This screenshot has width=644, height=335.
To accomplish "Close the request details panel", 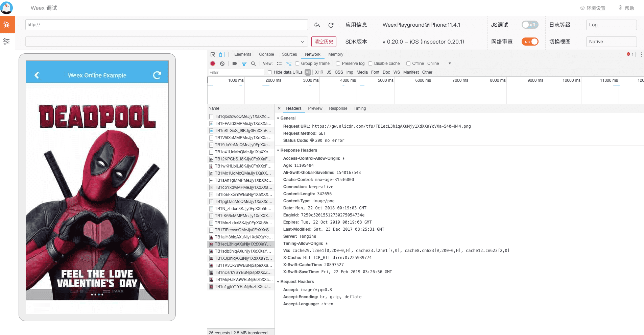I will (279, 108).
